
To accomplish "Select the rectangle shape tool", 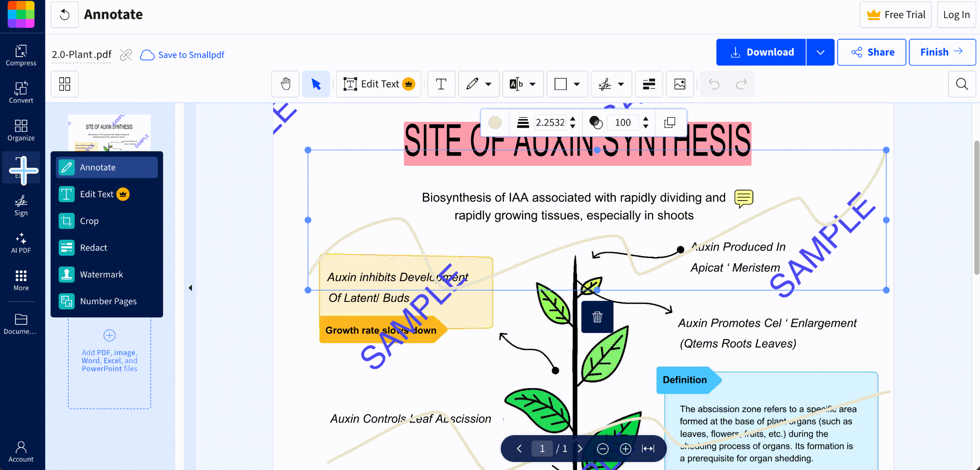I will point(561,84).
